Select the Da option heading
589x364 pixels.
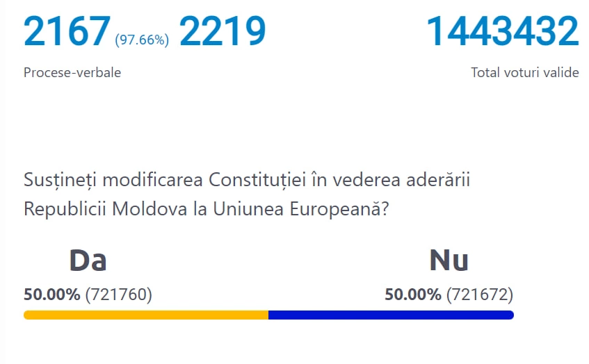pos(88,260)
